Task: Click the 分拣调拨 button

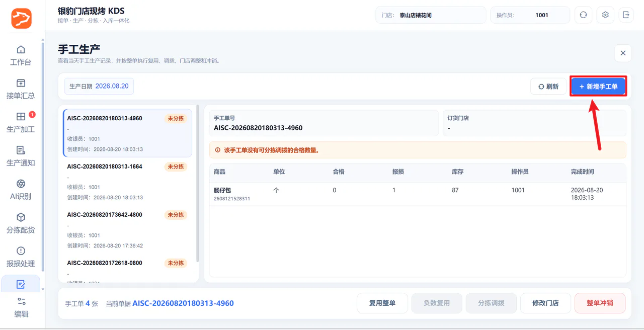Action: (491, 303)
